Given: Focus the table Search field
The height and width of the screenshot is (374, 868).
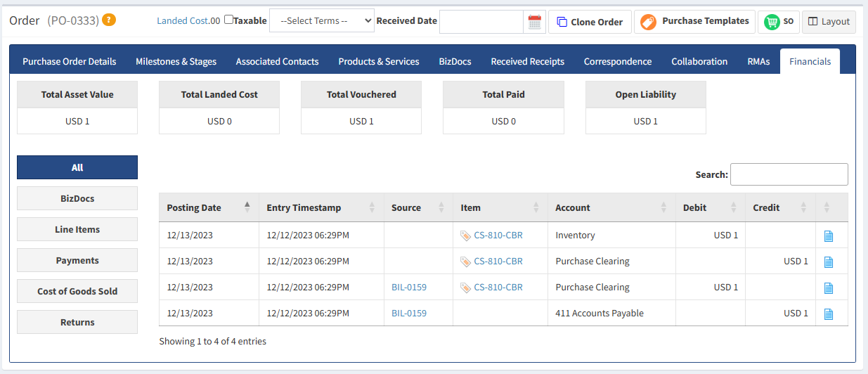Looking at the screenshot, I should 789,174.
